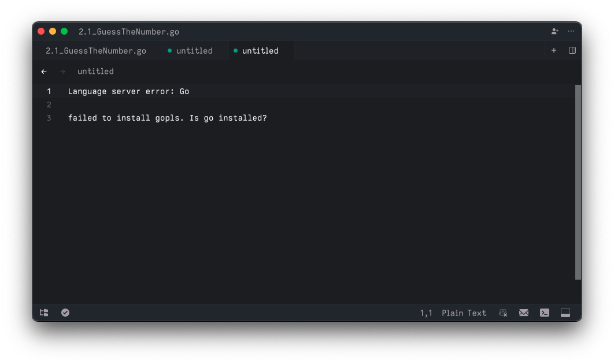
Task: Click the disabled Copilot status icon
Action: [502, 313]
